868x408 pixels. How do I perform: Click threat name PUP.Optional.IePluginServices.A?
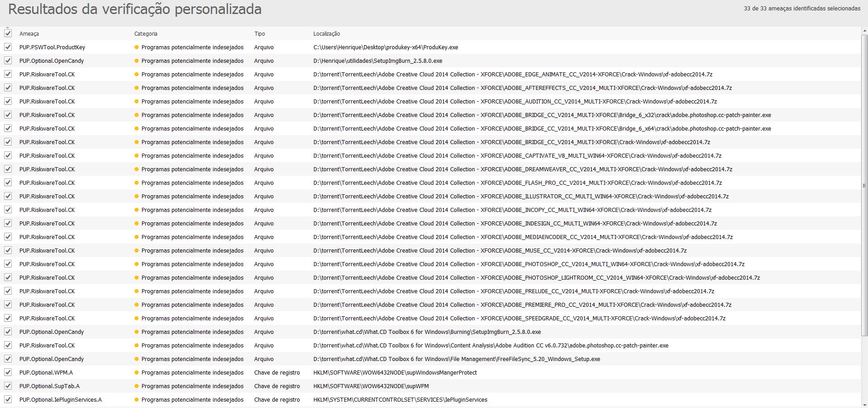point(61,400)
